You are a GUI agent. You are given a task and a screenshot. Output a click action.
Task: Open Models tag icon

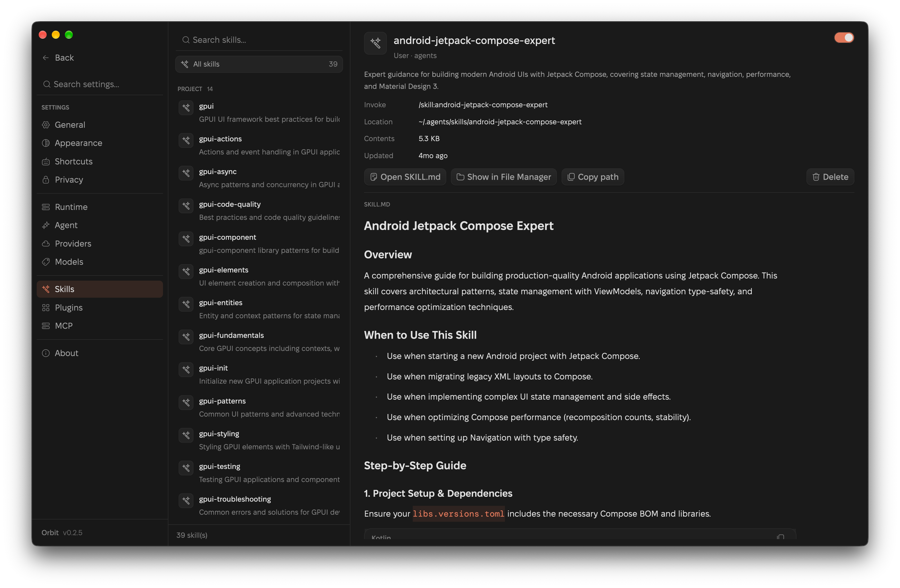[x=46, y=262]
